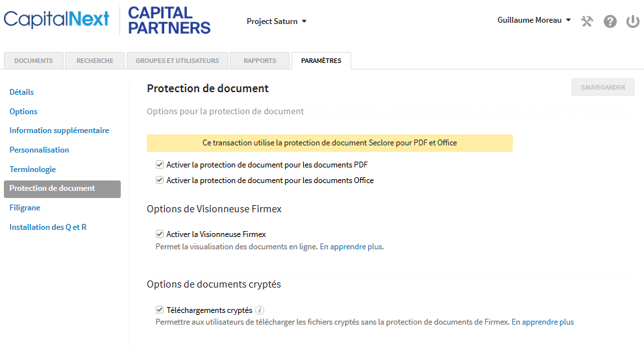Open the Groupes et Utilisateurs tab
The width and height of the screenshot is (644, 346).
click(177, 61)
